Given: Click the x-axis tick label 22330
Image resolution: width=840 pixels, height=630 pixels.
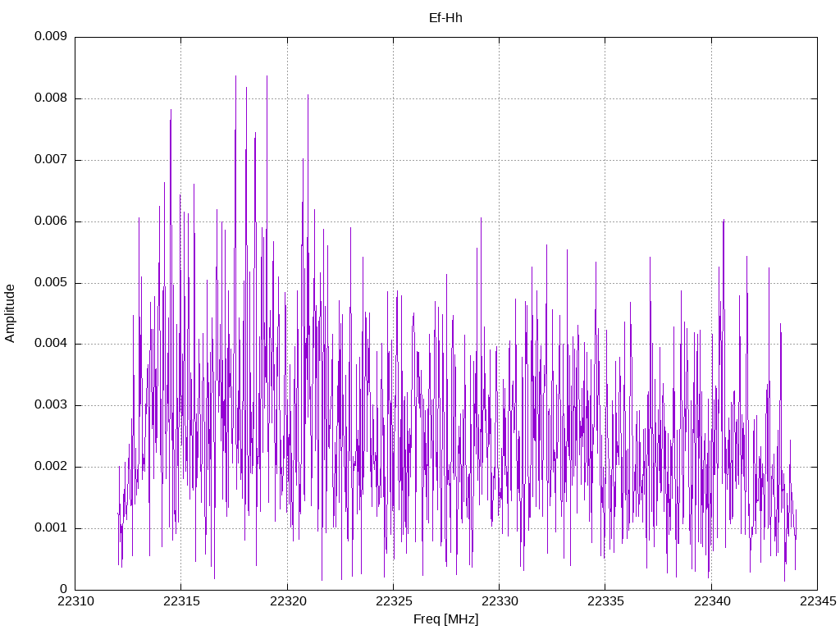Looking at the screenshot, I should pyautogui.click(x=500, y=601).
